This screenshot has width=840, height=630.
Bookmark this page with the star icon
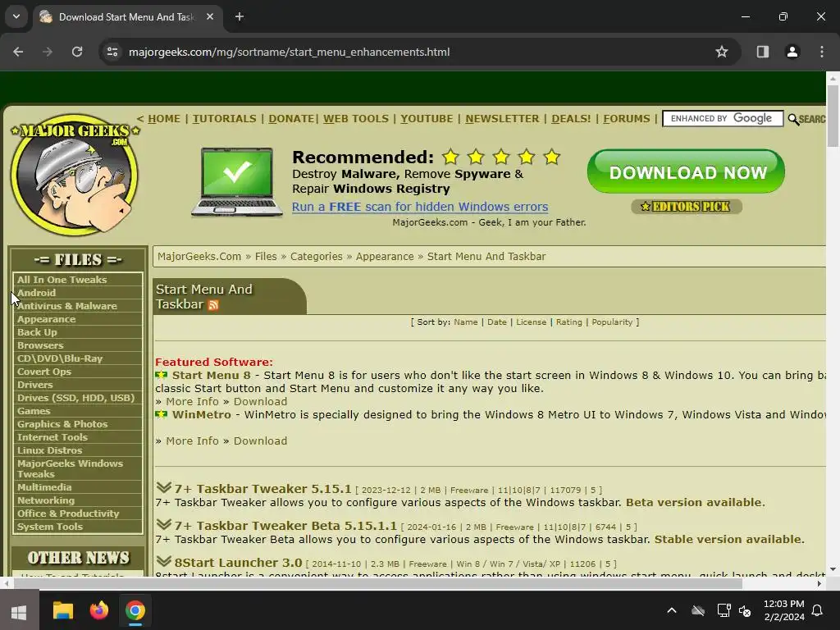(722, 52)
